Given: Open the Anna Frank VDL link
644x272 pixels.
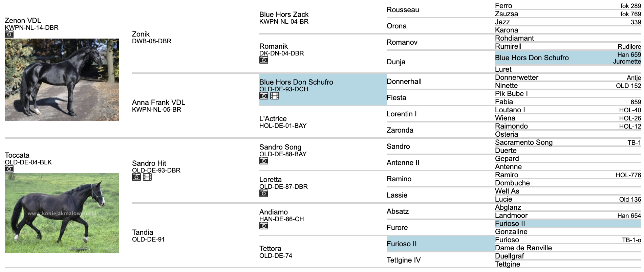Looking at the screenshot, I should (158, 103).
